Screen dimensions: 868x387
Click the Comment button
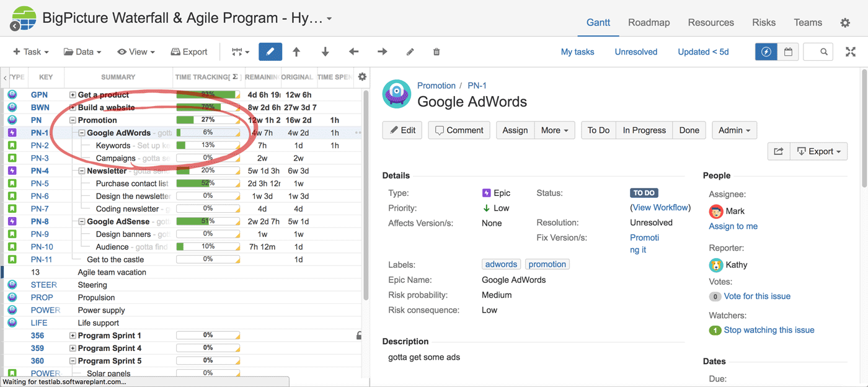click(x=459, y=130)
